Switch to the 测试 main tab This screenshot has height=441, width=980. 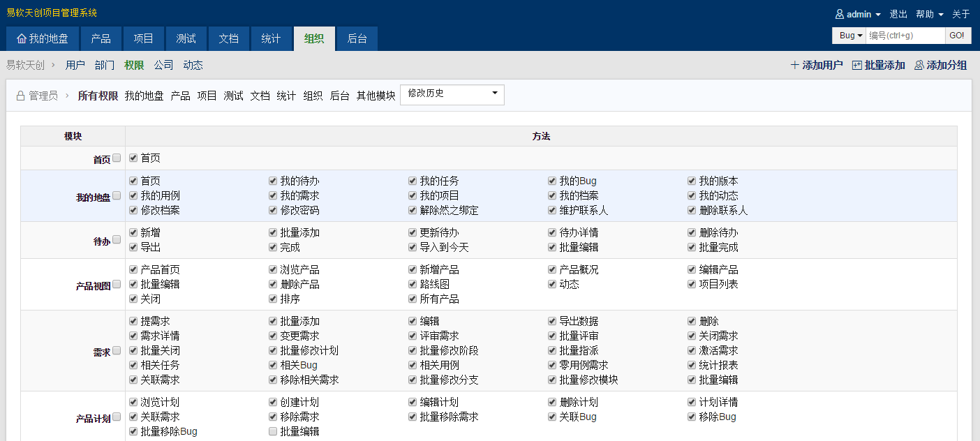[186, 39]
